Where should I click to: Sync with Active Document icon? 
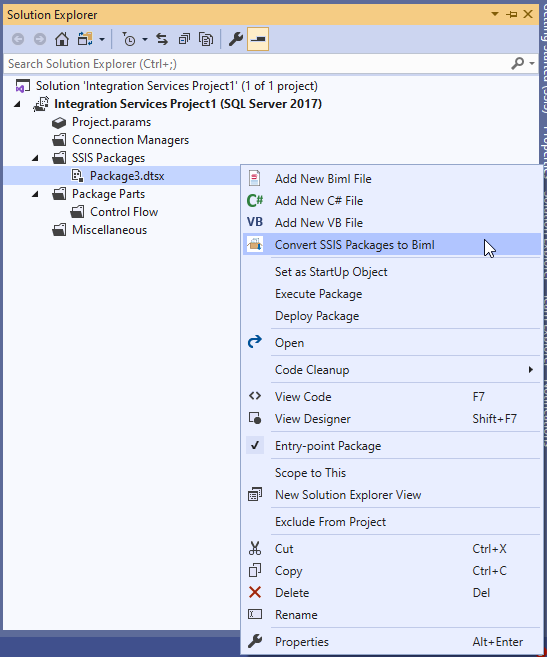point(162,39)
